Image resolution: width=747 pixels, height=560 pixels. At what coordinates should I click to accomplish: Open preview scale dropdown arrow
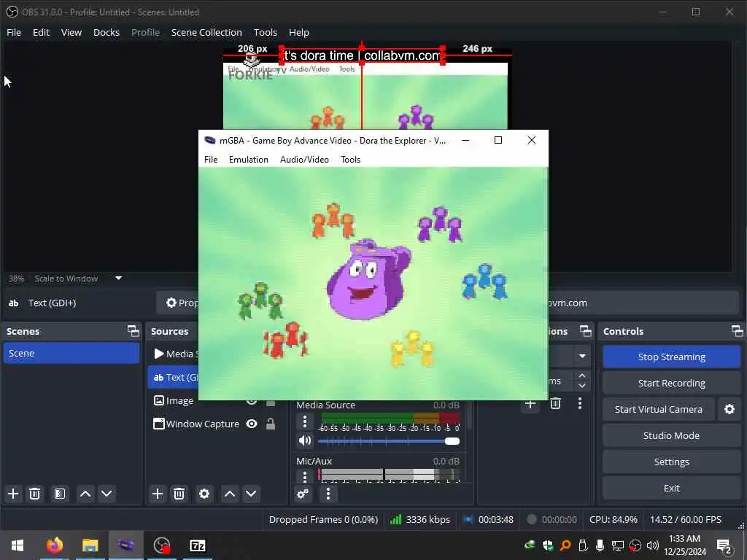(x=119, y=278)
